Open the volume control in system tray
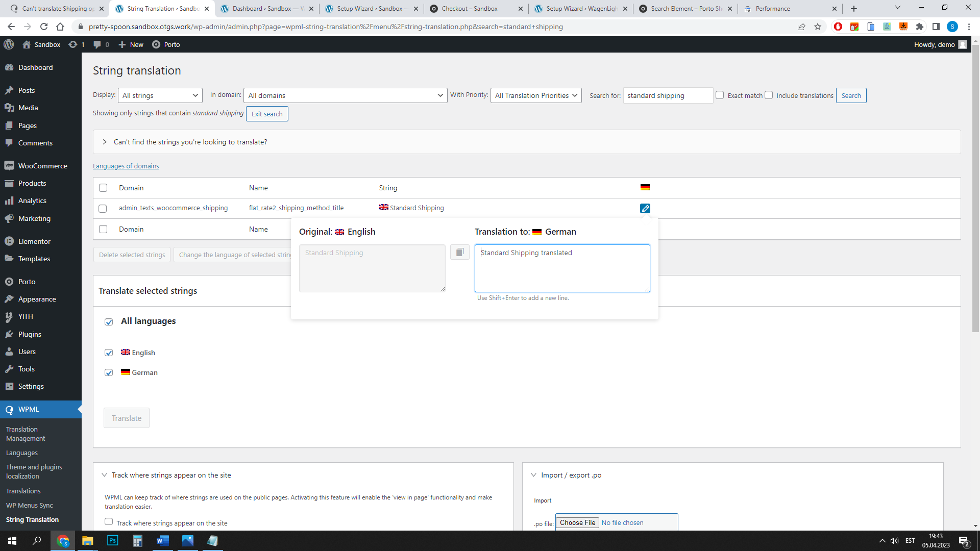Viewport: 980px width, 551px height. pos(894,541)
